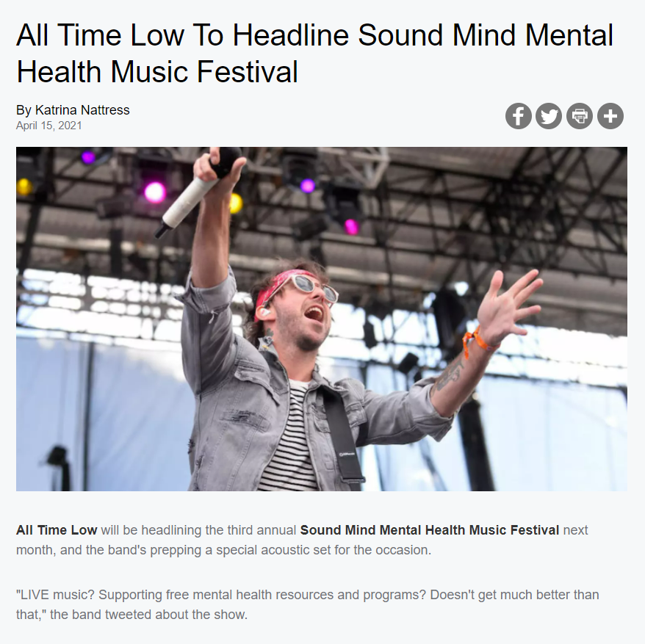
Task: Click the large pink stage light in the photo
Action: (155, 192)
